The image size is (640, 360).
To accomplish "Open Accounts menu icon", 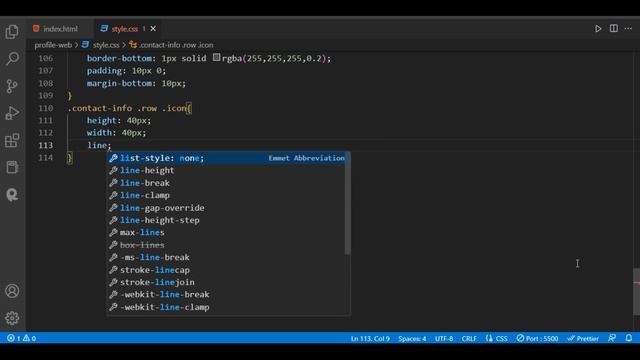I will tap(12, 291).
